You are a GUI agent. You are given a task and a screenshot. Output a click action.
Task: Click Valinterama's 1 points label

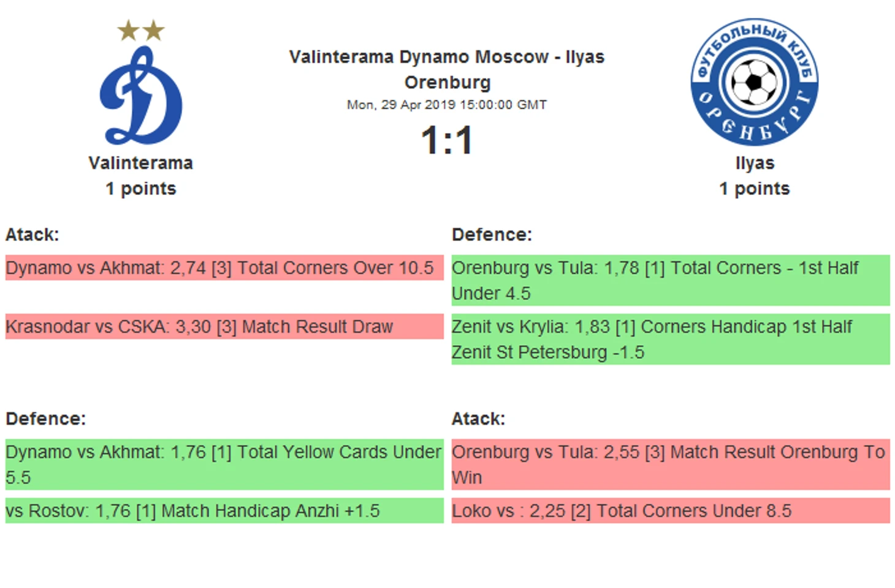[141, 189]
